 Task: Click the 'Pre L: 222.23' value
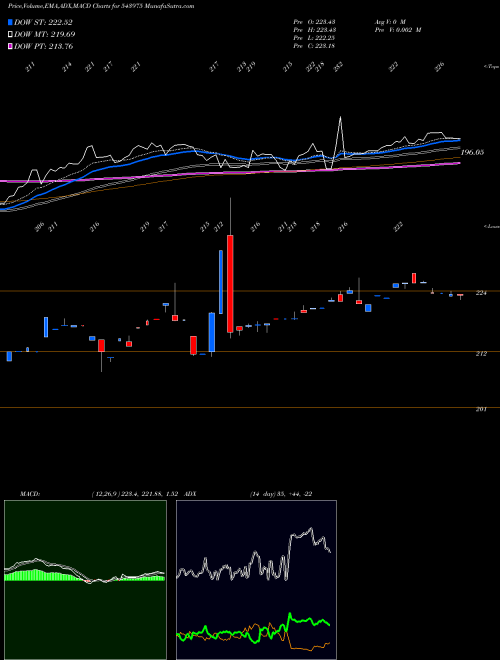314,38
